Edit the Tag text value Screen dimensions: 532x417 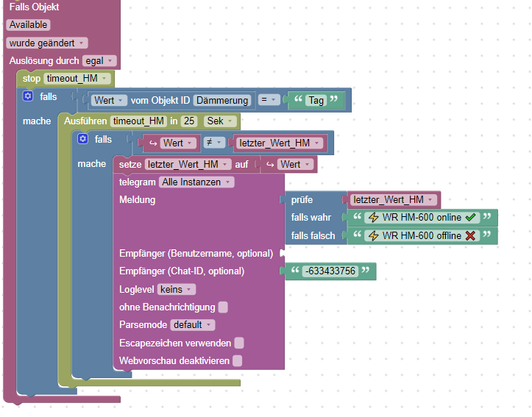[316, 100]
